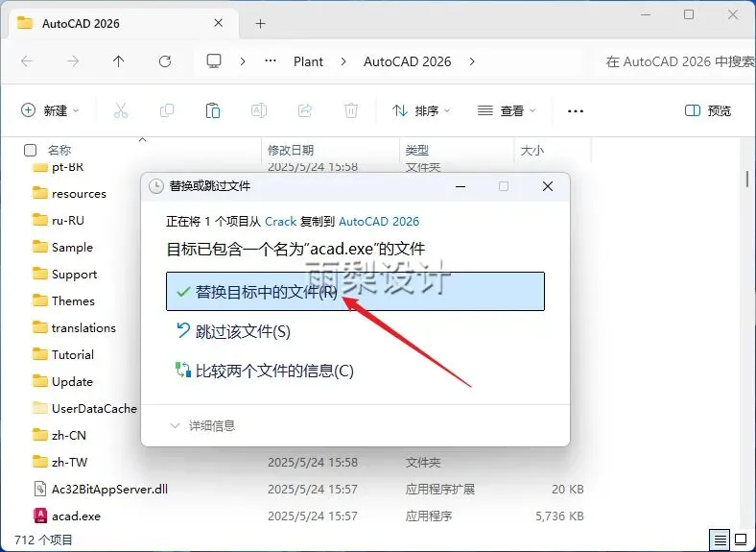The image size is (756, 552).
Task: Sort by the 名称 column header
Action: tap(59, 150)
